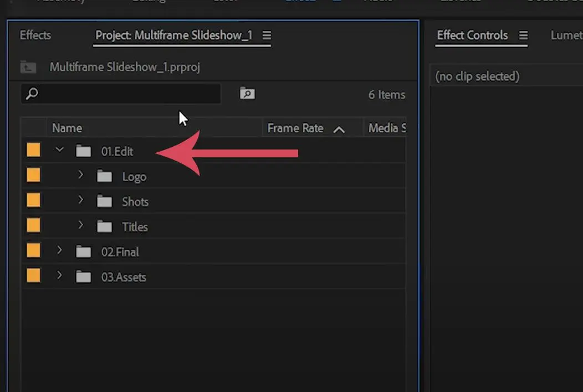The image size is (583, 392).
Task: Collapse the 01.Edit bin
Action: [x=59, y=149]
